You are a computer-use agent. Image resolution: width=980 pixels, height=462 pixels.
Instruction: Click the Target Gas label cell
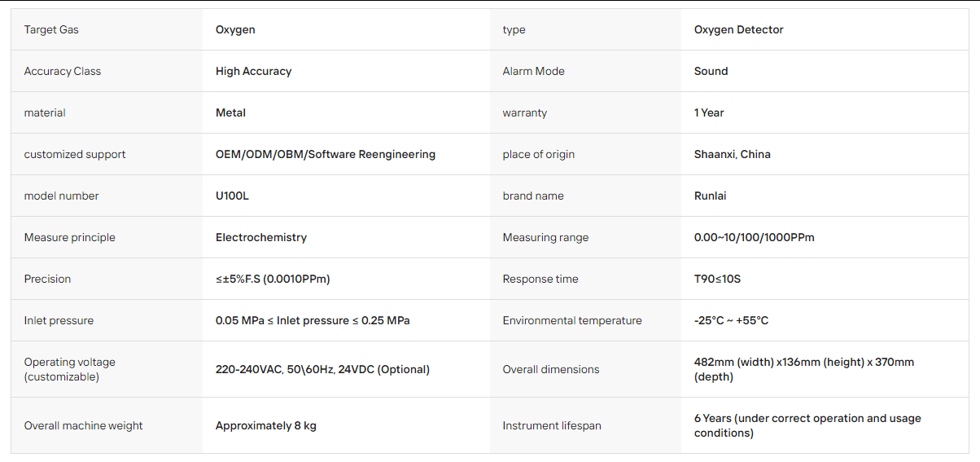[107, 29]
